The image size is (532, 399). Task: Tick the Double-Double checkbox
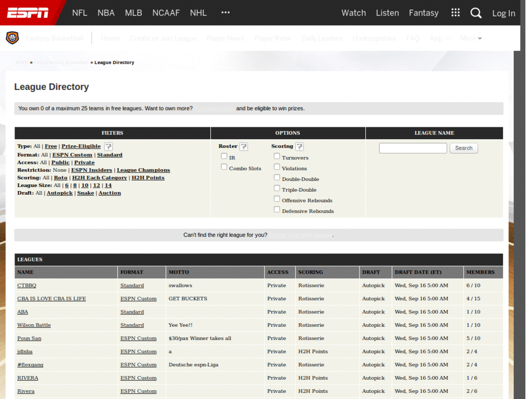click(x=277, y=178)
